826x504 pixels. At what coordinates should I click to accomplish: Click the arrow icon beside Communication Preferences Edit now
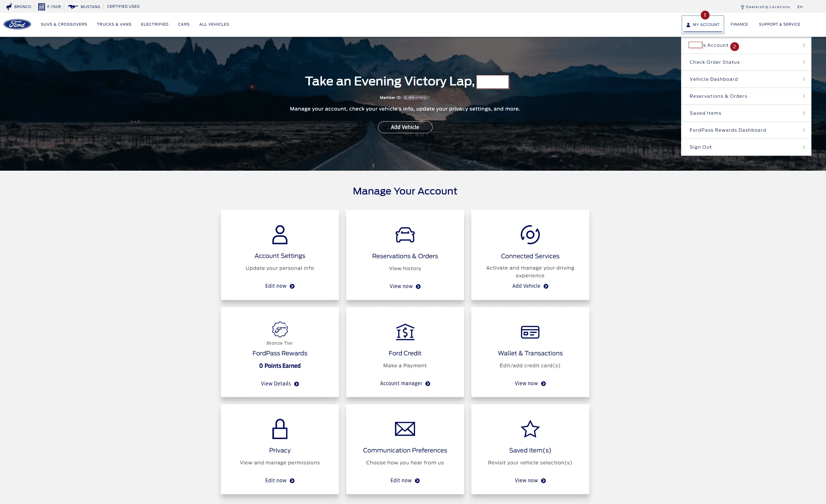tap(417, 481)
